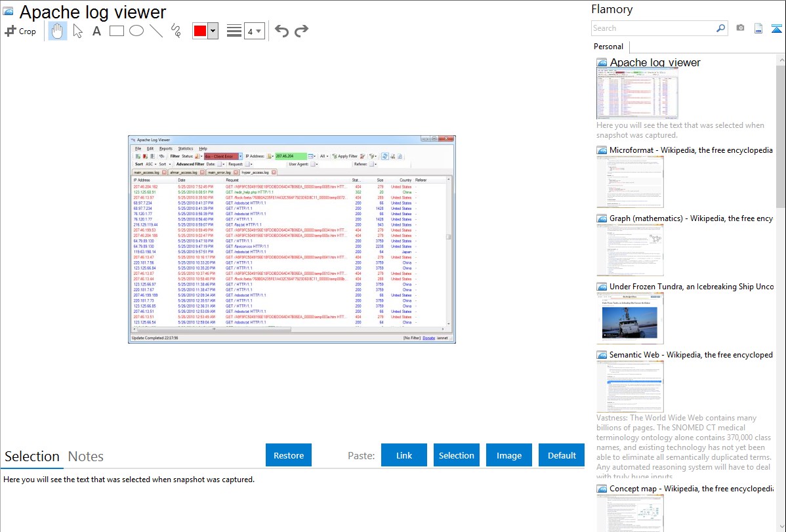Click the Link paste button
This screenshot has height=532, width=786.
404,455
